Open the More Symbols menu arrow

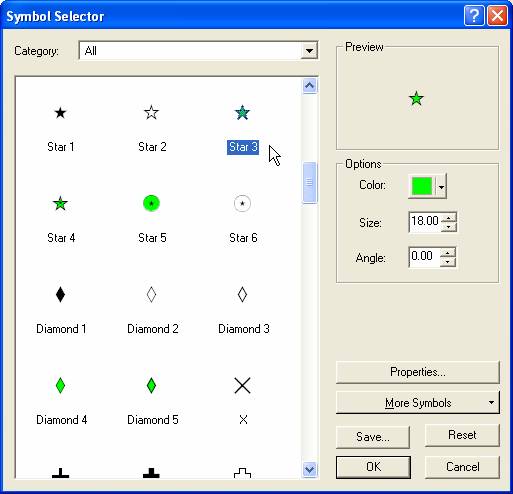pos(491,403)
